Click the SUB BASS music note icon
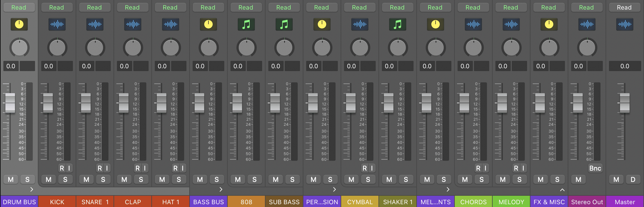 tap(284, 25)
